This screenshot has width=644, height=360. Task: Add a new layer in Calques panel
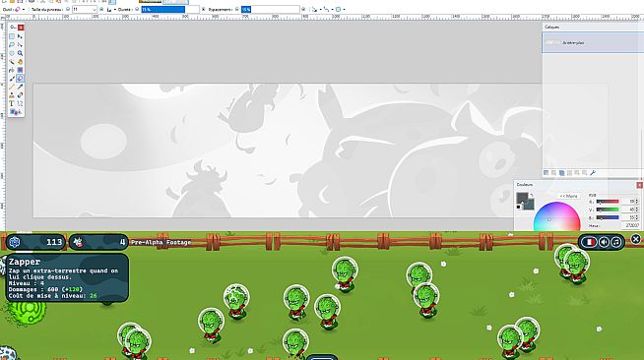coord(546,172)
